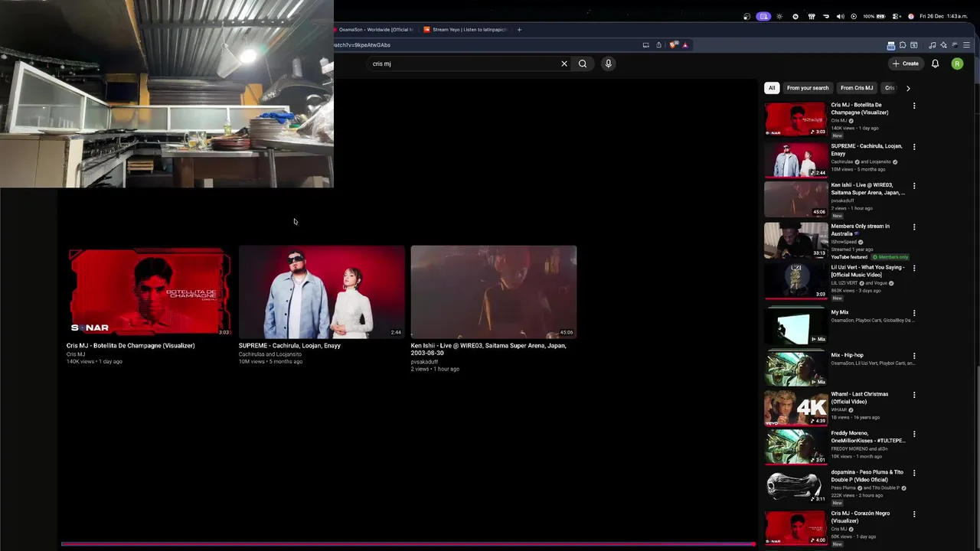Click the Create button
This screenshot has height=551, width=980.
point(905,64)
